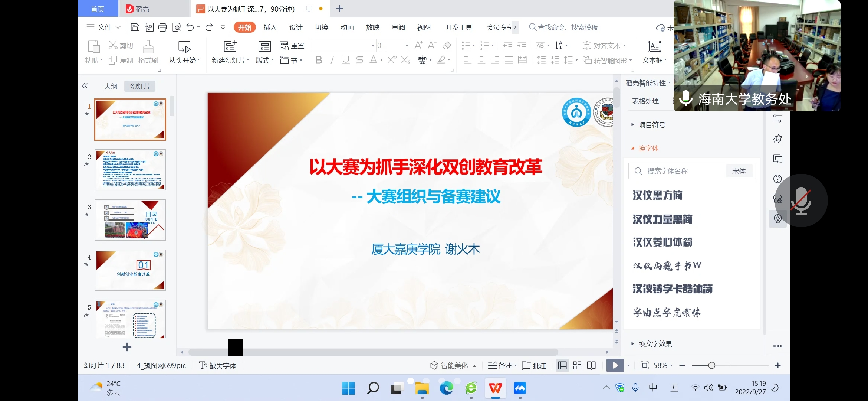Switch to the 大纲 outline tab

(x=111, y=87)
